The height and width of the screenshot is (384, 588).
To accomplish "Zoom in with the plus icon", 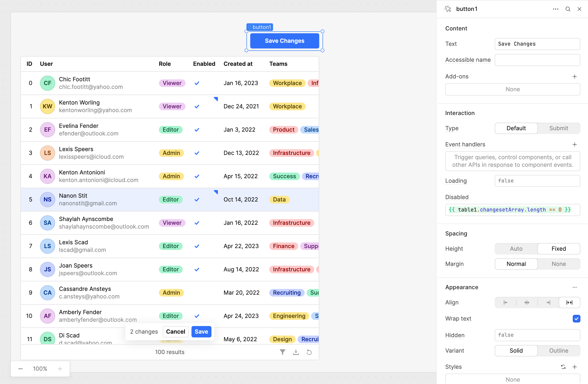I will (x=60, y=369).
